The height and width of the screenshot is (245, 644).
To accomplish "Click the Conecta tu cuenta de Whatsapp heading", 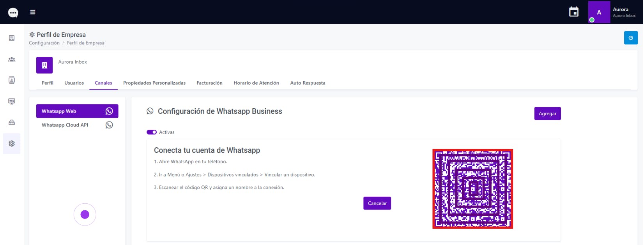I will pyautogui.click(x=207, y=150).
